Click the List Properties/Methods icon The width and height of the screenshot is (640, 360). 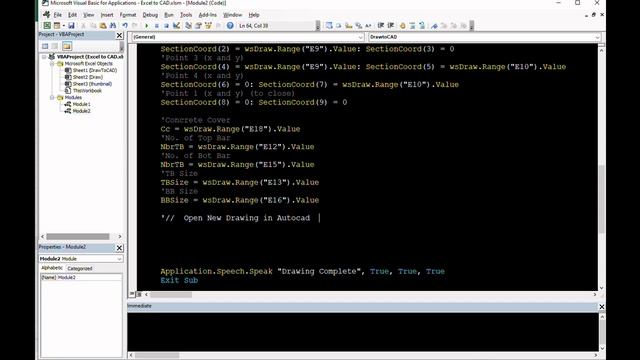[x=329, y=26]
